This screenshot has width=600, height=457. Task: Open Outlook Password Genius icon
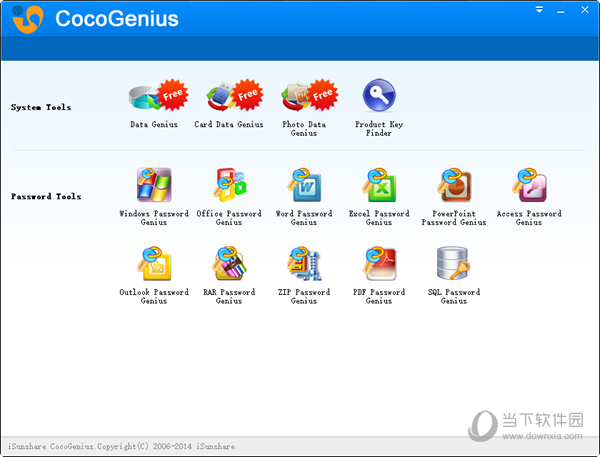(154, 264)
